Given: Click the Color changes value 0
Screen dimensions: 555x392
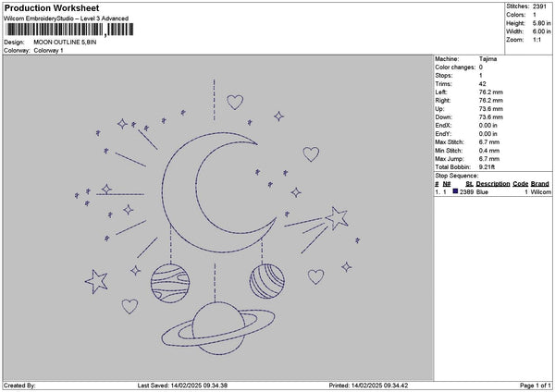Looking at the screenshot, I should 481,67.
